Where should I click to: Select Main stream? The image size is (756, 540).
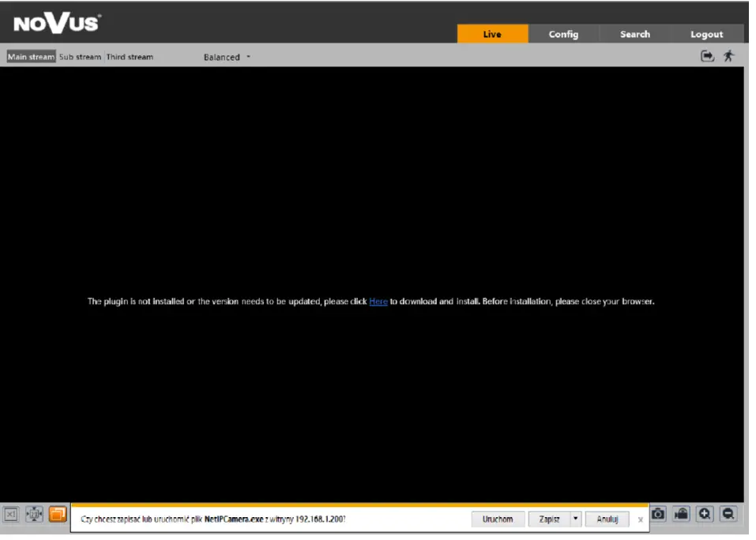coord(31,56)
